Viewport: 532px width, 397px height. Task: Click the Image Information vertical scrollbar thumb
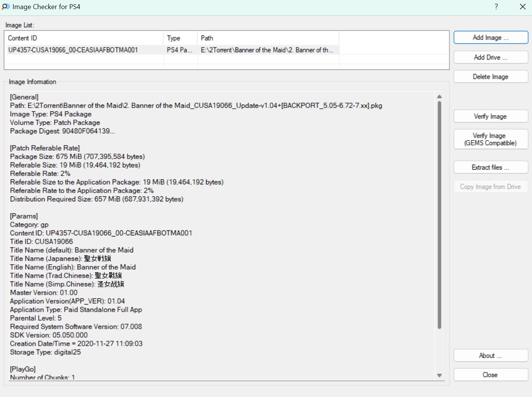tap(439, 215)
